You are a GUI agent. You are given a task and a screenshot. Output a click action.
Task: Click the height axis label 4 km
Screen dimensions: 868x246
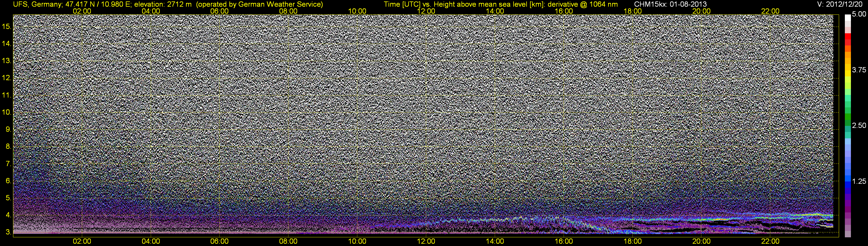point(8,215)
